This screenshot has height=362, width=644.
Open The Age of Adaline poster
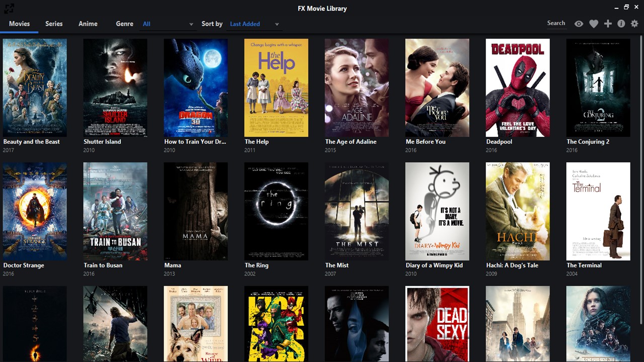(x=357, y=87)
